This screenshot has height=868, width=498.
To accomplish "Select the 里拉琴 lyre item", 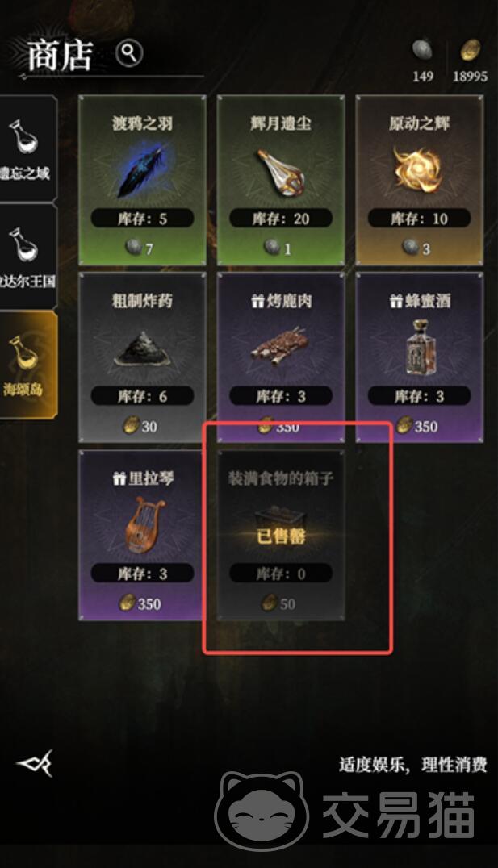I will click(x=142, y=535).
